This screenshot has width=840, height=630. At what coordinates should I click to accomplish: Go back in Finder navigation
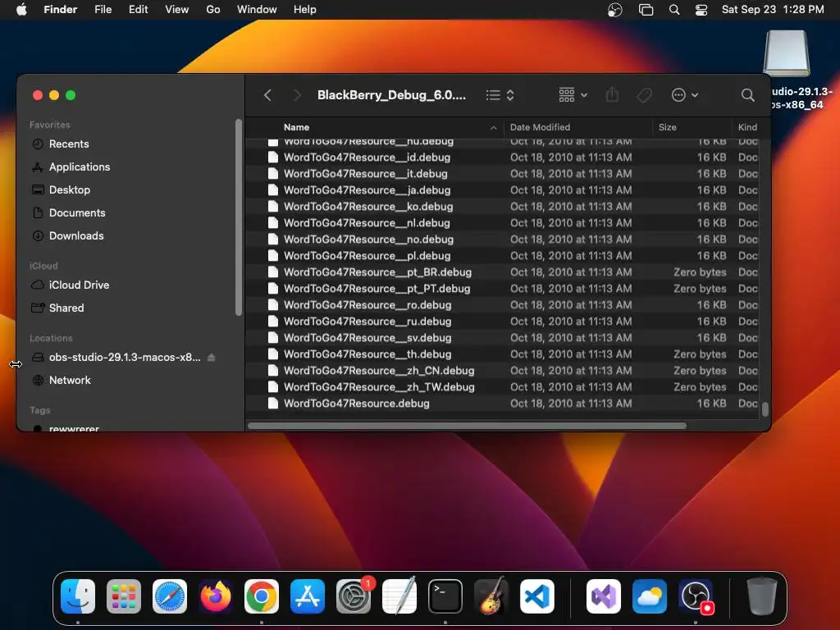(267, 95)
